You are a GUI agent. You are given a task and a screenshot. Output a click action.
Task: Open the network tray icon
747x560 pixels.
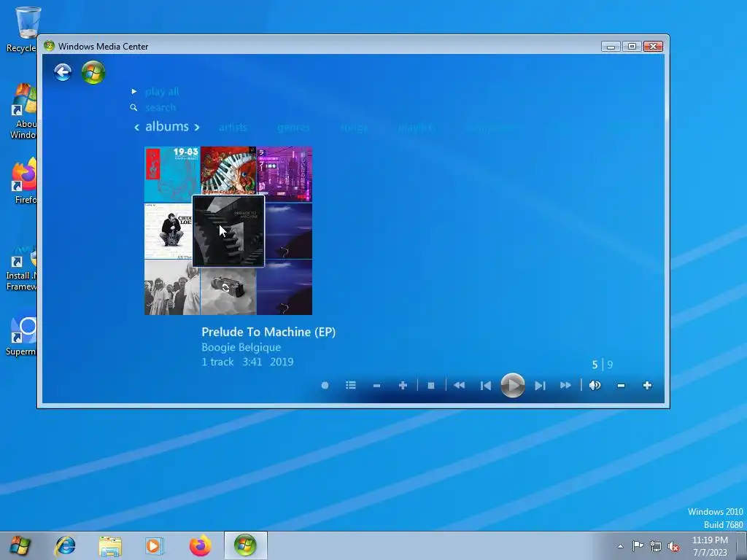(656, 546)
